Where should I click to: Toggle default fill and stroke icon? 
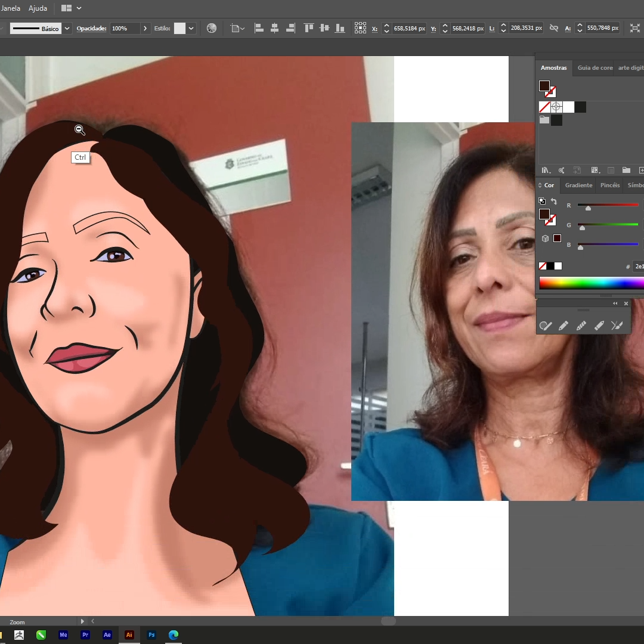[x=541, y=201]
